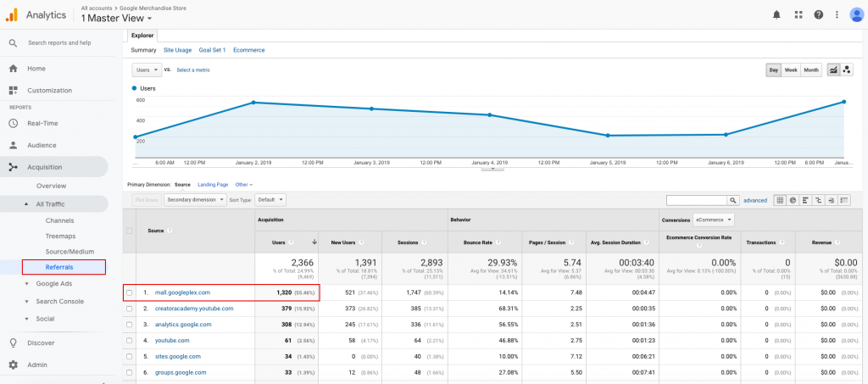Expand the Google Ads section
The height and width of the screenshot is (384, 868).
26,284
